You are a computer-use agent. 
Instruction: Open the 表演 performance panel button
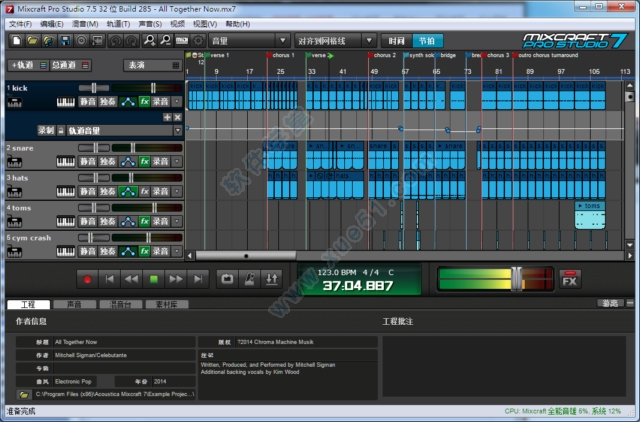[152, 65]
